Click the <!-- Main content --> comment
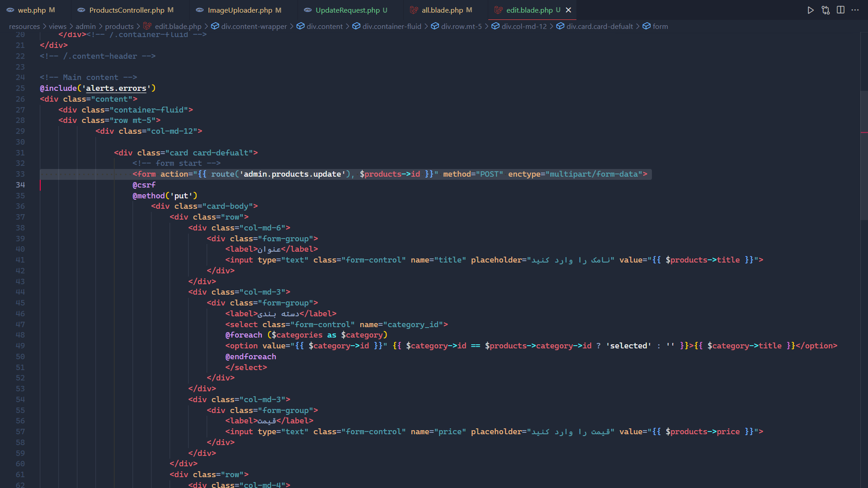The width and height of the screenshot is (868, 488). (88, 77)
